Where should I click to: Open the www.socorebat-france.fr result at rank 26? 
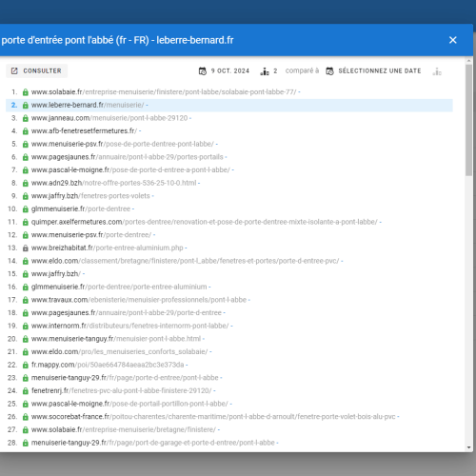tap(213, 416)
